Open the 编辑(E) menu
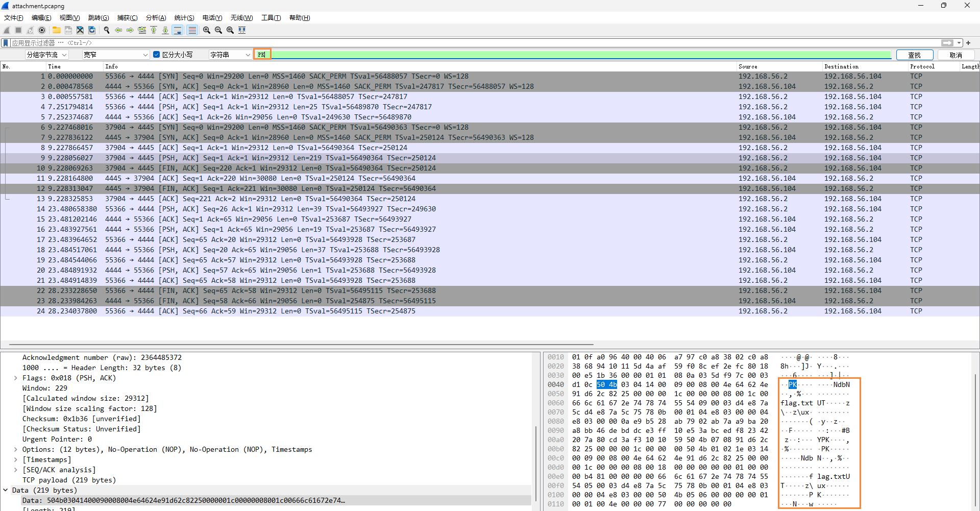Image resolution: width=980 pixels, height=511 pixels. [41, 18]
